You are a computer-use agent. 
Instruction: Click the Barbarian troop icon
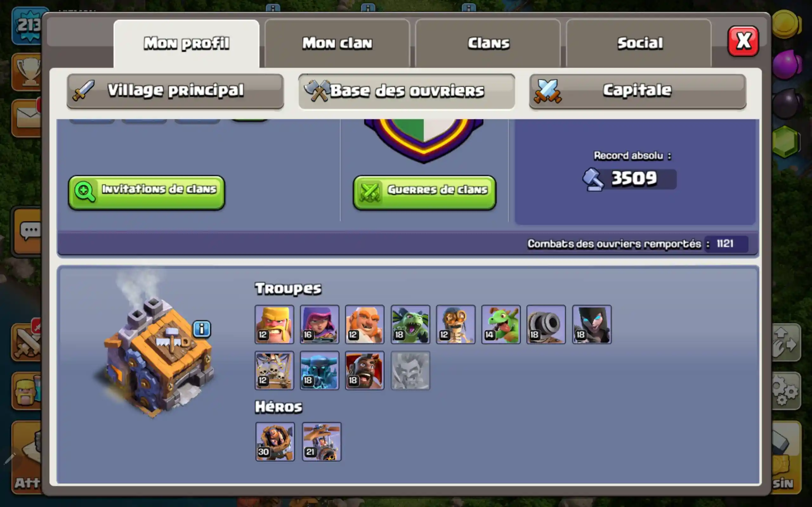coord(274,324)
